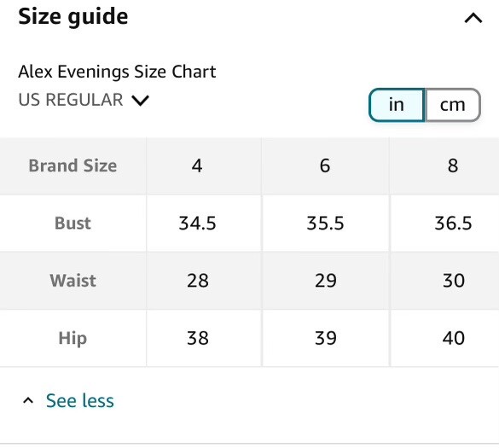Select brand size 4 column header
Viewport: 499px width, 448px height.
(197, 166)
